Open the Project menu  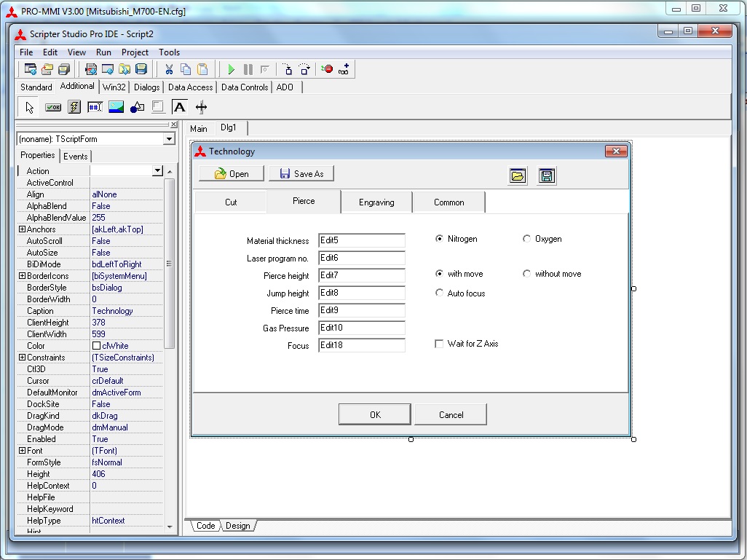tap(135, 52)
